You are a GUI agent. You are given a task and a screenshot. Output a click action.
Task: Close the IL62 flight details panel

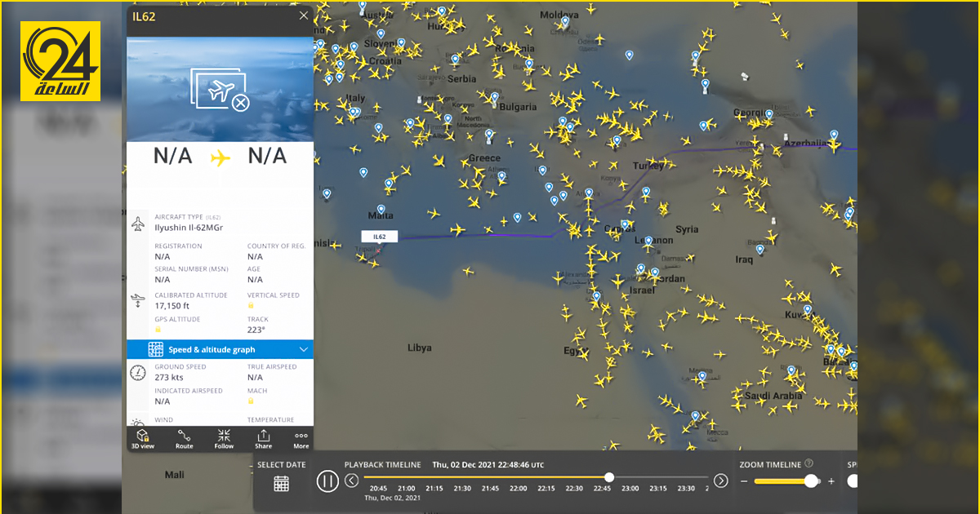pyautogui.click(x=304, y=16)
